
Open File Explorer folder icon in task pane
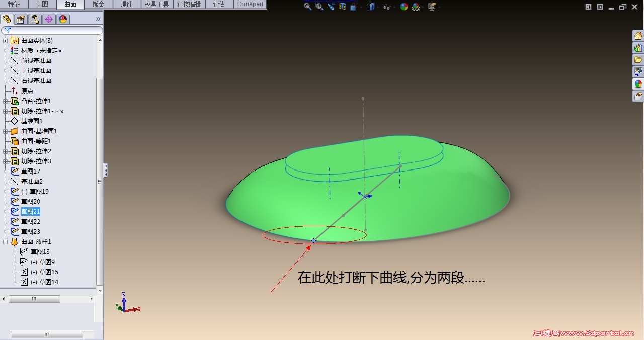coord(638,60)
